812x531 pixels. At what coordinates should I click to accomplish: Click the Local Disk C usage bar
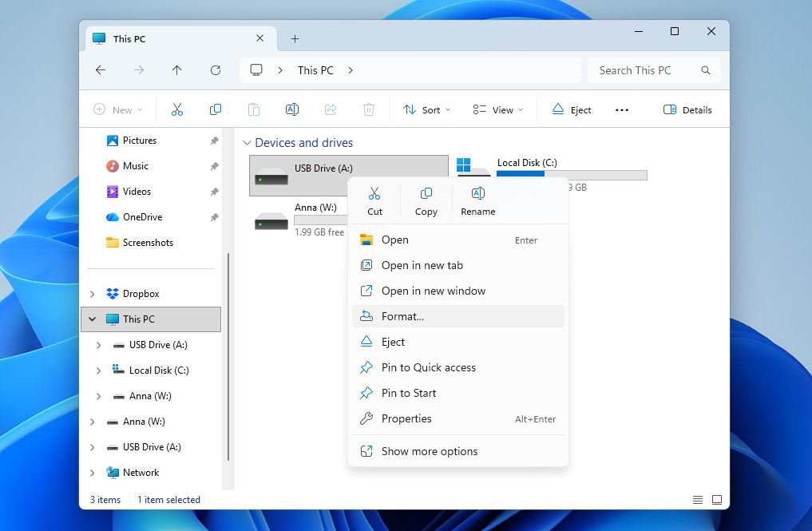pos(571,175)
